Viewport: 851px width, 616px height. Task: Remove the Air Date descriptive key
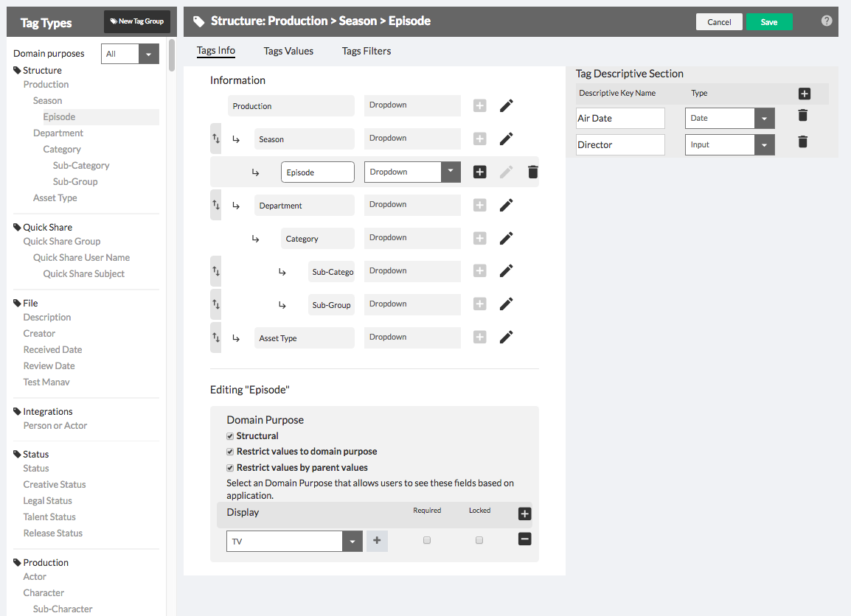coord(803,116)
